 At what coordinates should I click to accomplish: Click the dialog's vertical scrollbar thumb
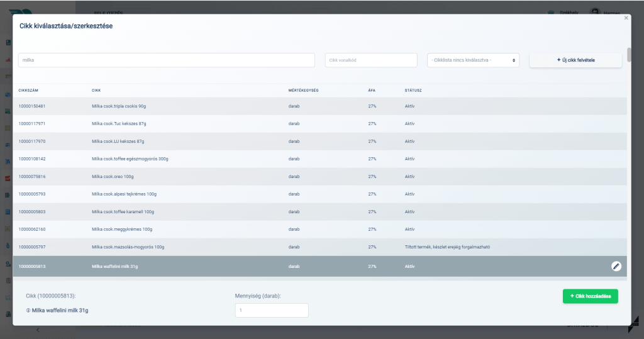[629, 54]
